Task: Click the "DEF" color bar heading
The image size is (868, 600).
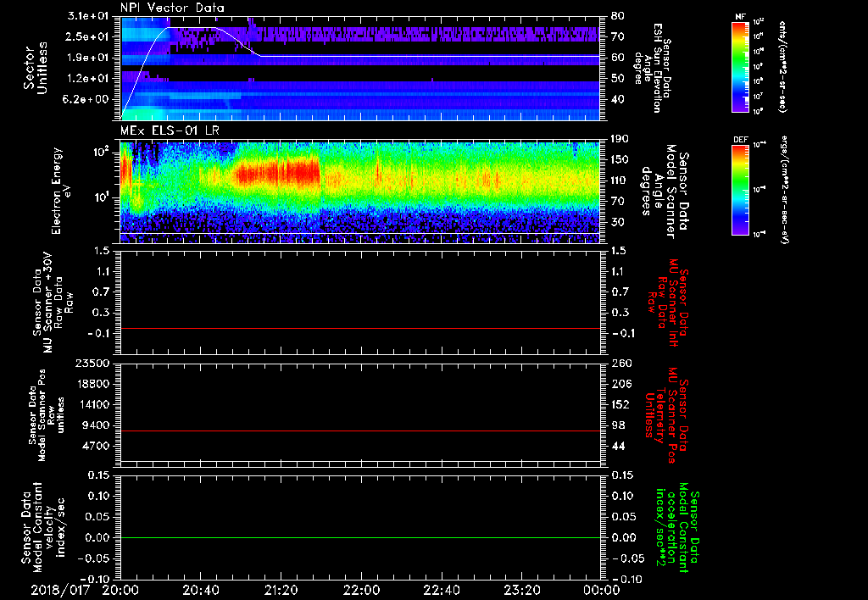Action: 741,140
